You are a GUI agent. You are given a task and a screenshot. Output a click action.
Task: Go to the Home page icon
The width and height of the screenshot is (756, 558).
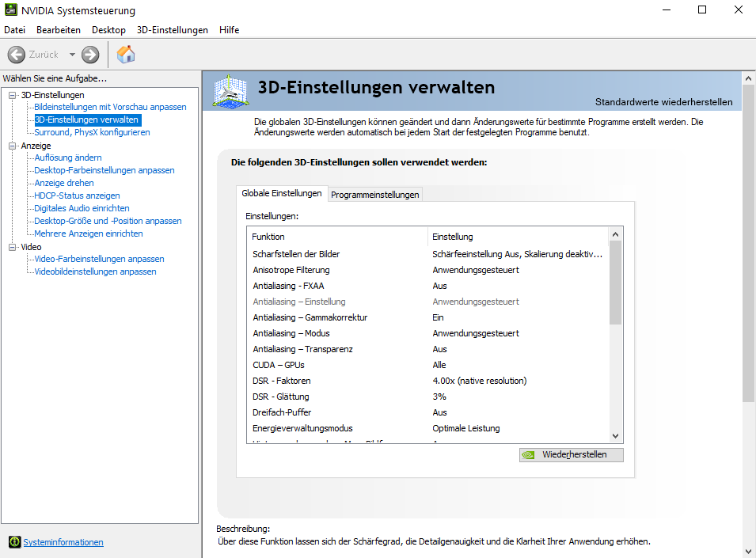point(126,55)
